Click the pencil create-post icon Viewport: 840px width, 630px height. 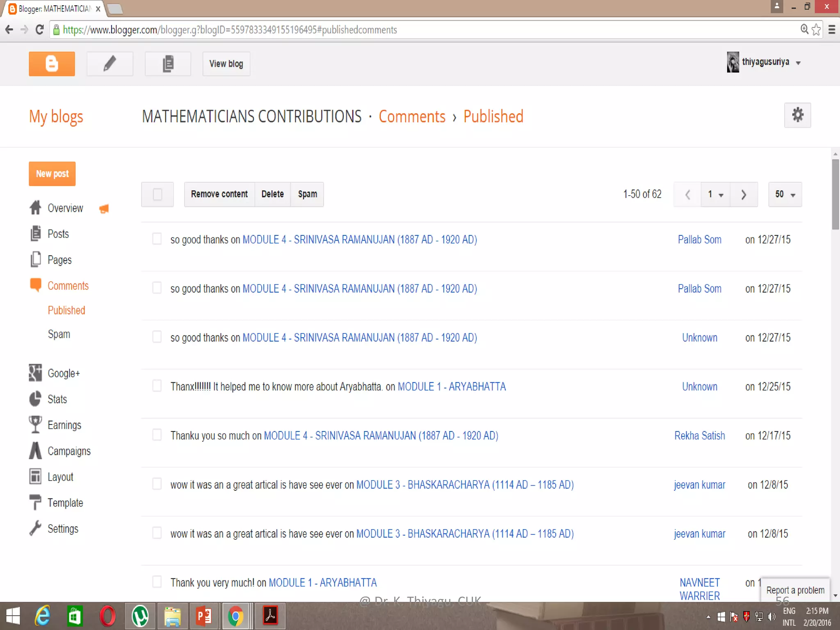[110, 64]
